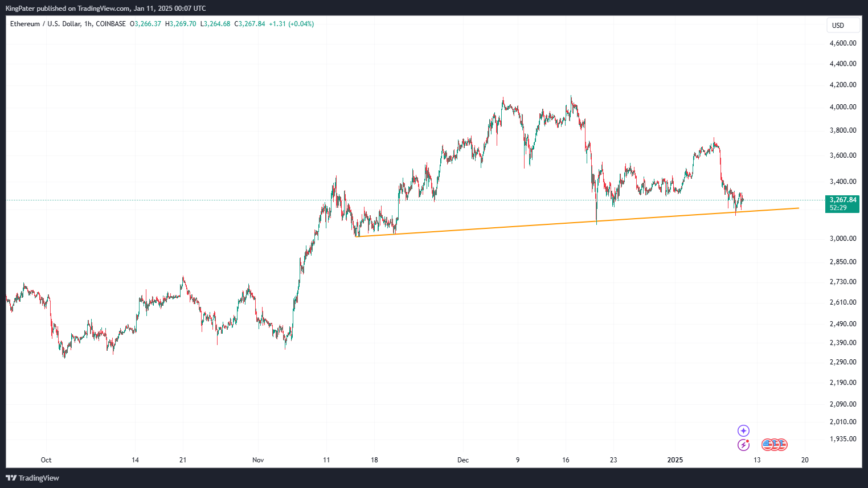Click TradingView.com in the published header
The height and width of the screenshot is (488, 868).
[104, 9]
